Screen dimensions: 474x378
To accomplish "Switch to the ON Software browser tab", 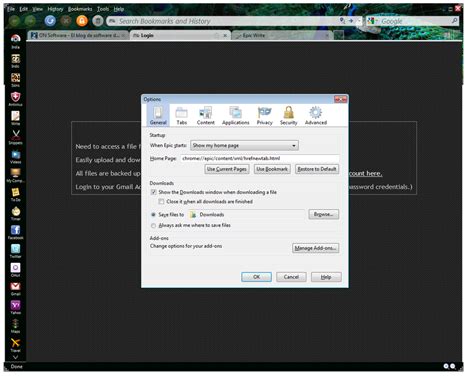I will coord(79,35).
